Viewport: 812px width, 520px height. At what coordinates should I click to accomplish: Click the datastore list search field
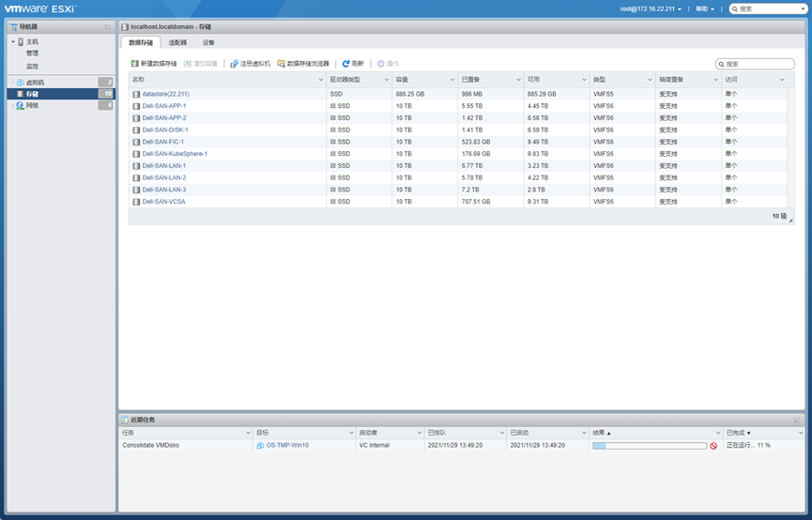[755, 64]
